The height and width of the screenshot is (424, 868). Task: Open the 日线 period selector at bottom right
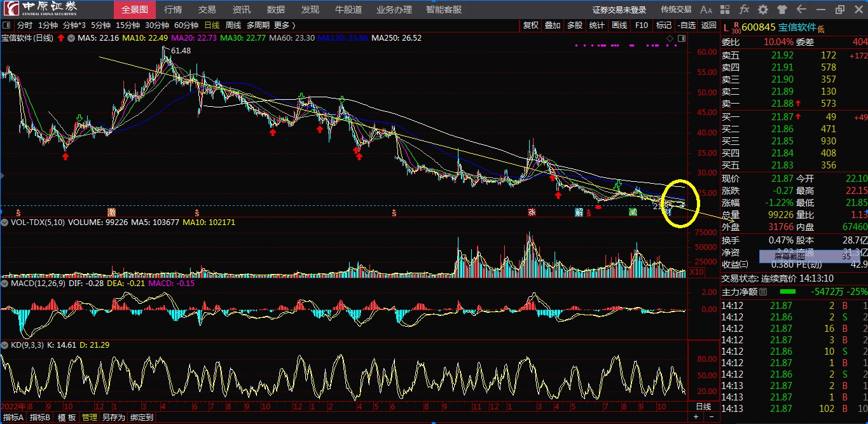703,406
